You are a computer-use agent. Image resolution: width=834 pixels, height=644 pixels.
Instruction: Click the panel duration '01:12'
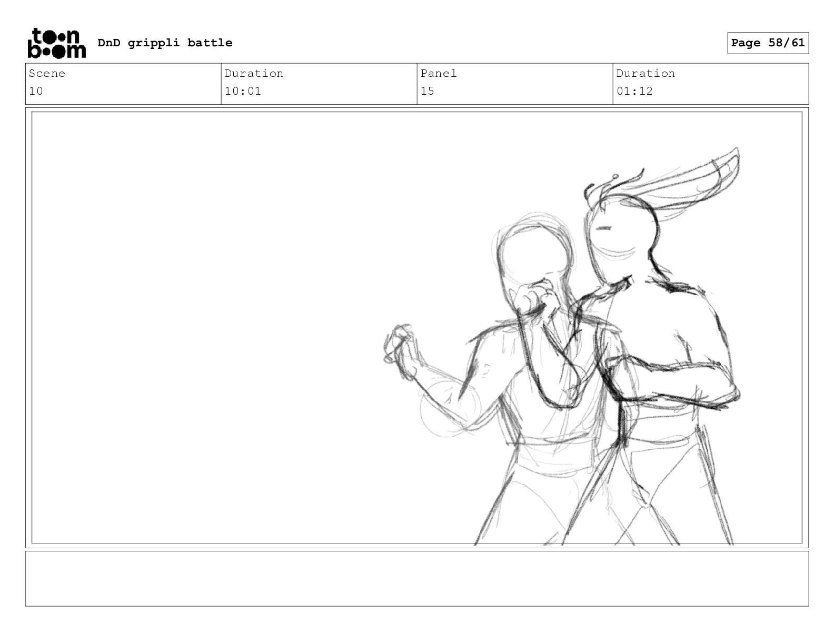pyautogui.click(x=634, y=91)
